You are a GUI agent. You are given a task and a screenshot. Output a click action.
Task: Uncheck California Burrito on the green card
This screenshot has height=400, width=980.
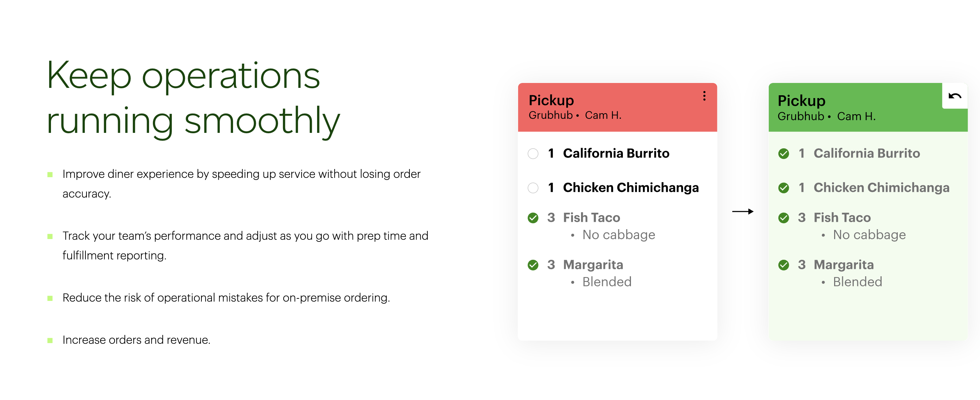pyautogui.click(x=784, y=153)
